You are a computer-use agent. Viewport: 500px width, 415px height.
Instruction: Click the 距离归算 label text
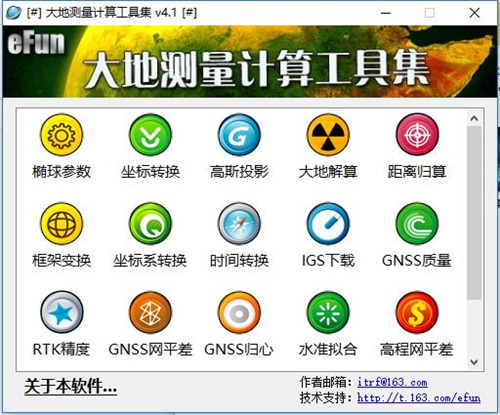point(417,172)
